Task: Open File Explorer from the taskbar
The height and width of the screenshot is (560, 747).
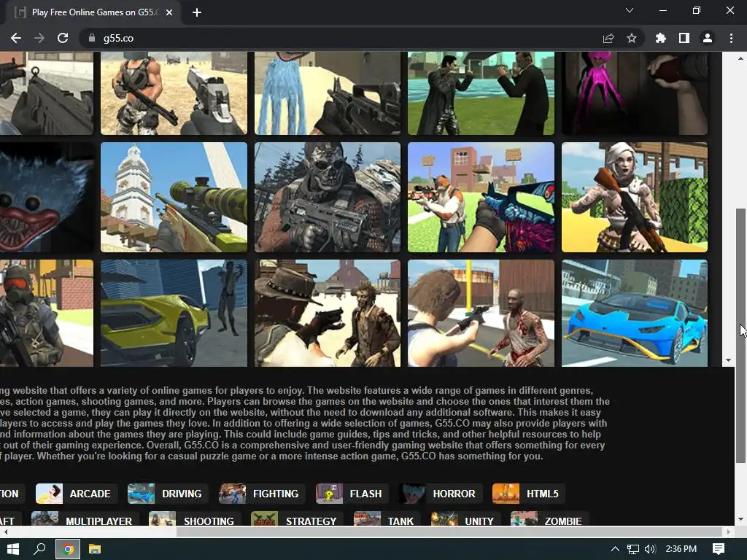Action: tap(95, 549)
